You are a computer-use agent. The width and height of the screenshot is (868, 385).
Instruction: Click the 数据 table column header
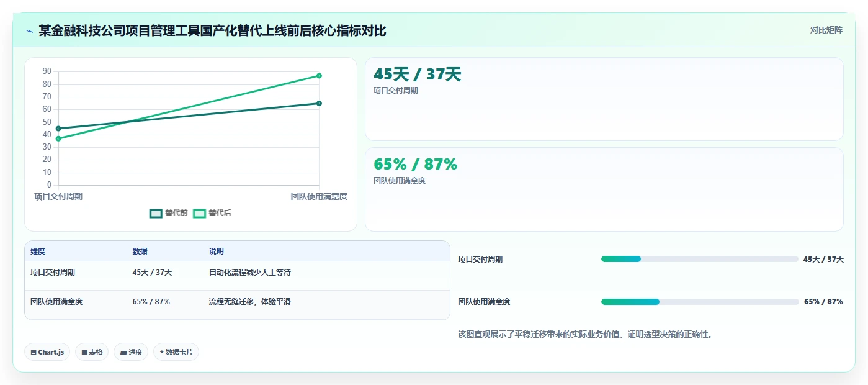click(140, 251)
